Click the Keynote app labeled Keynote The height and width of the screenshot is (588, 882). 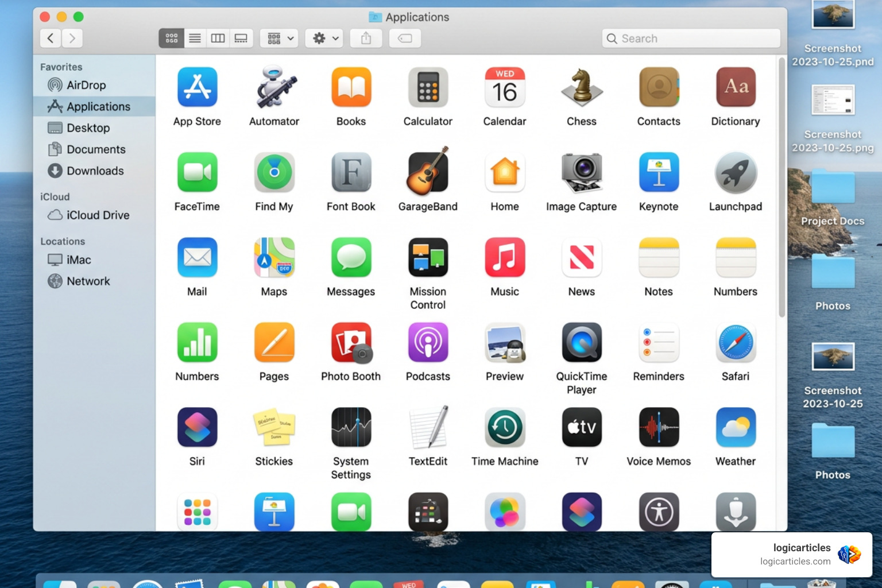[x=659, y=172]
